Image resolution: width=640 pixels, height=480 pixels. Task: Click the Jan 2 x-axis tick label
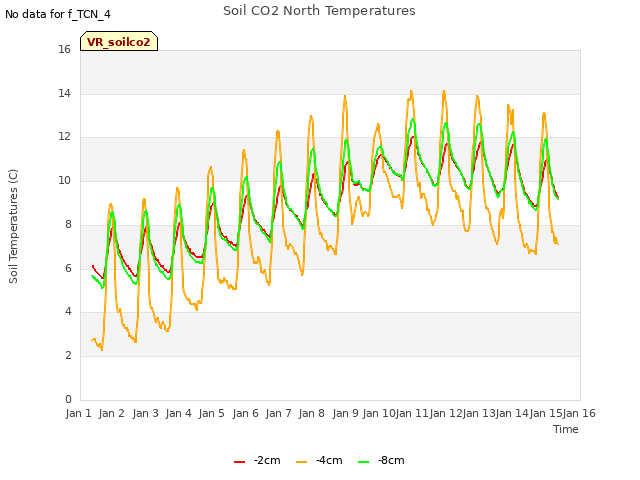click(111, 413)
